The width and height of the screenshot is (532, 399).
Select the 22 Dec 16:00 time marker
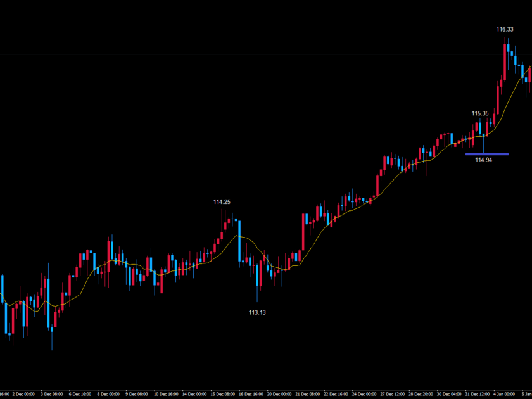pyautogui.click(x=336, y=393)
